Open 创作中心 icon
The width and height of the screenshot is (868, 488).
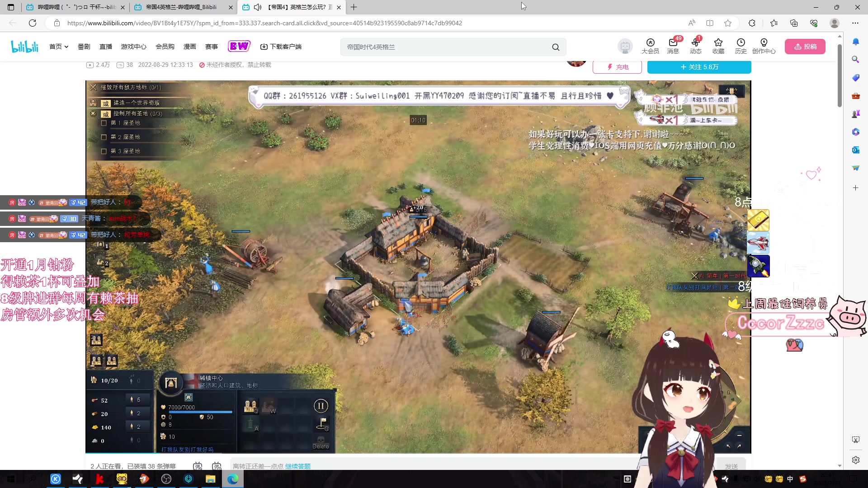tap(764, 47)
